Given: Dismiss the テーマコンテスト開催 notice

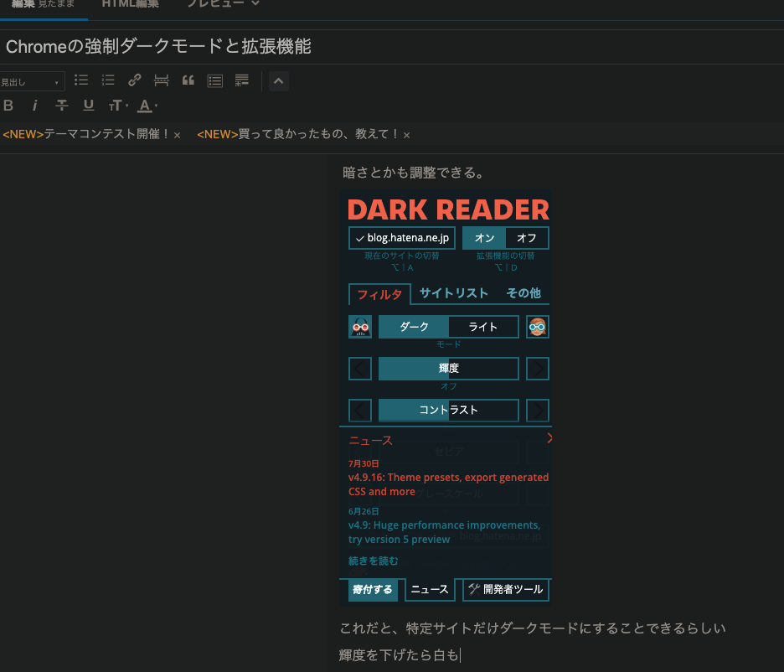Looking at the screenshot, I should pyautogui.click(x=177, y=135).
